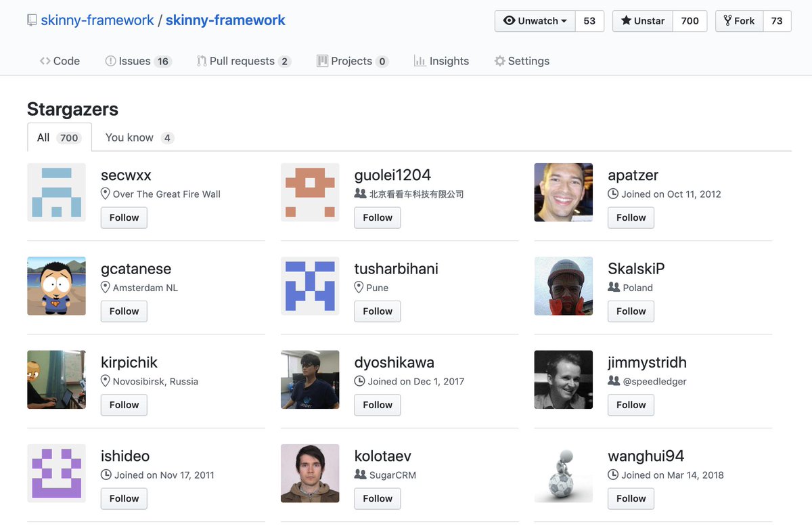Image resolution: width=812 pixels, height=526 pixels.
Task: Follow user jimmystridh
Action: pos(631,405)
